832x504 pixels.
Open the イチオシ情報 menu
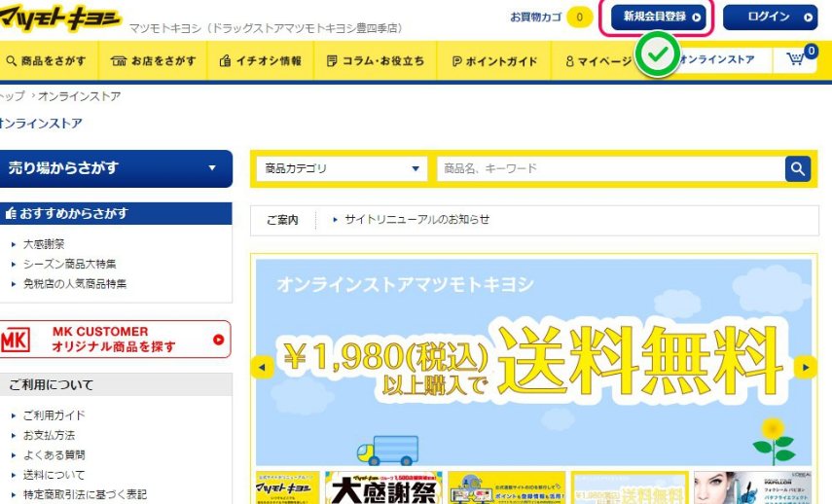pyautogui.click(x=261, y=61)
